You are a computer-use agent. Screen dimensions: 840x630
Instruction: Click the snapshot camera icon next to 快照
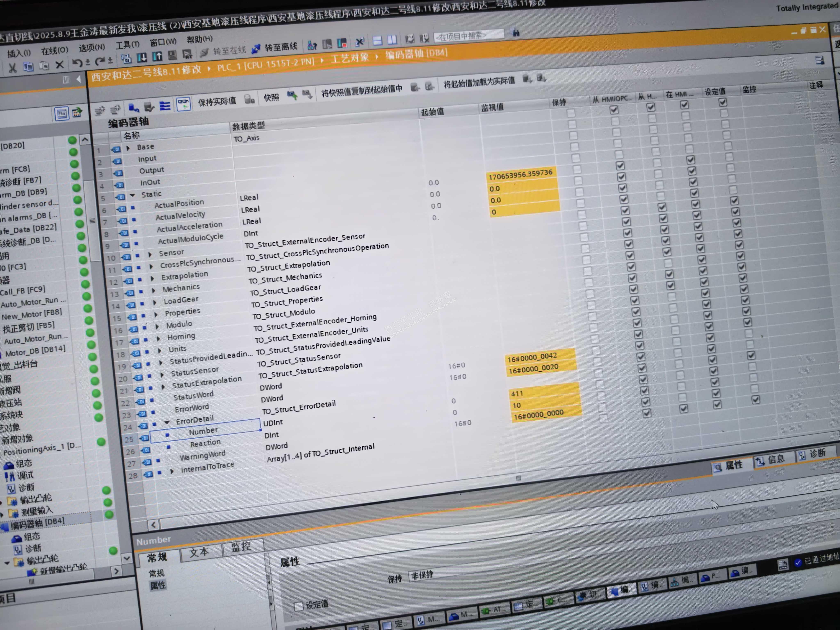292,95
